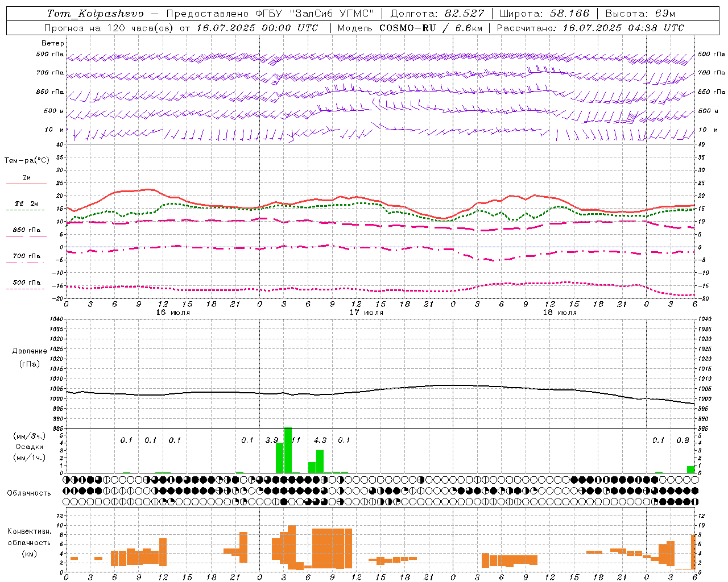The height and width of the screenshot is (582, 728).
Task: Click the station name Tom_Kolpashevo
Action: (96, 14)
